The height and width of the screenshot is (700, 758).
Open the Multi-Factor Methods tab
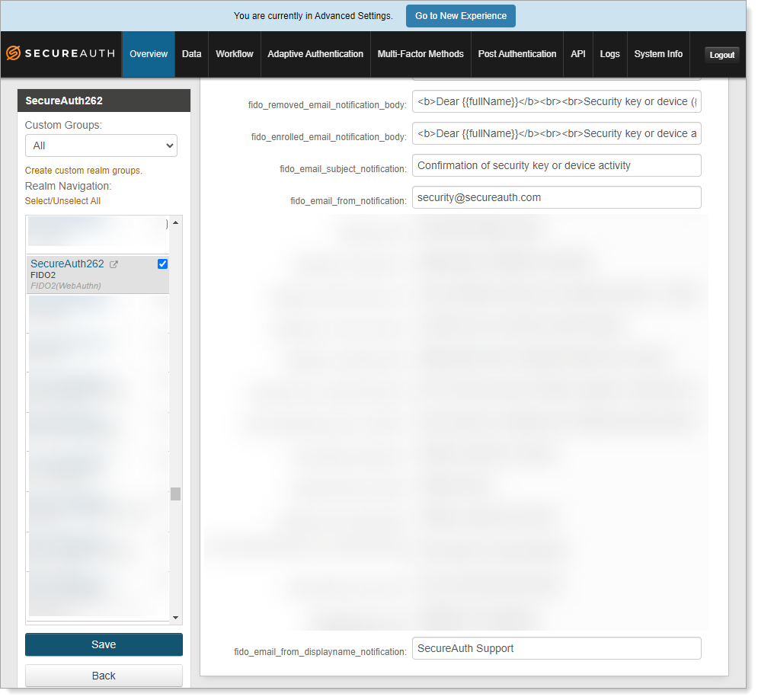click(421, 53)
